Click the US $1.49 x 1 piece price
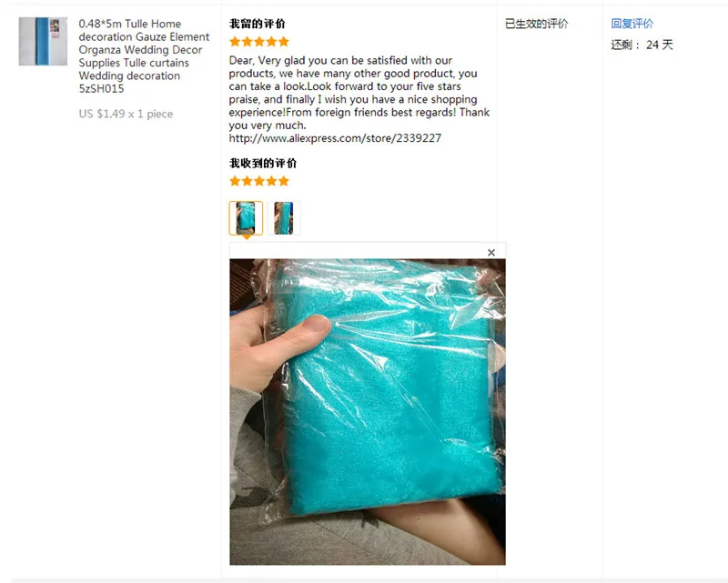This screenshot has width=728, height=583. (126, 114)
